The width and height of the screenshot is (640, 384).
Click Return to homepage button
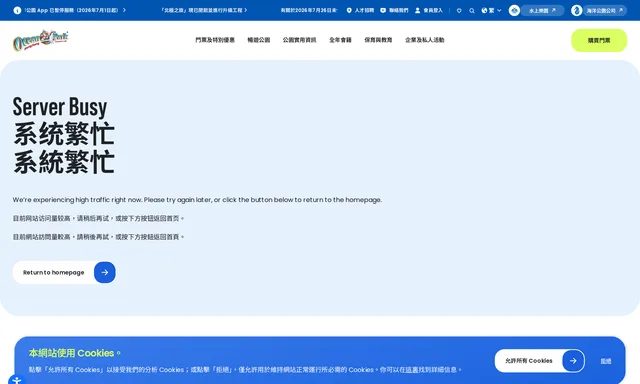click(x=64, y=272)
